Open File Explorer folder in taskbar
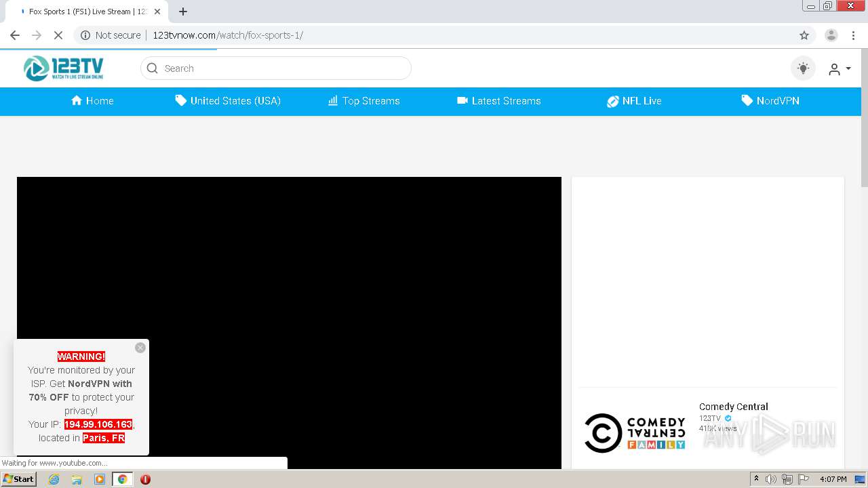The image size is (868, 488). [x=77, y=479]
